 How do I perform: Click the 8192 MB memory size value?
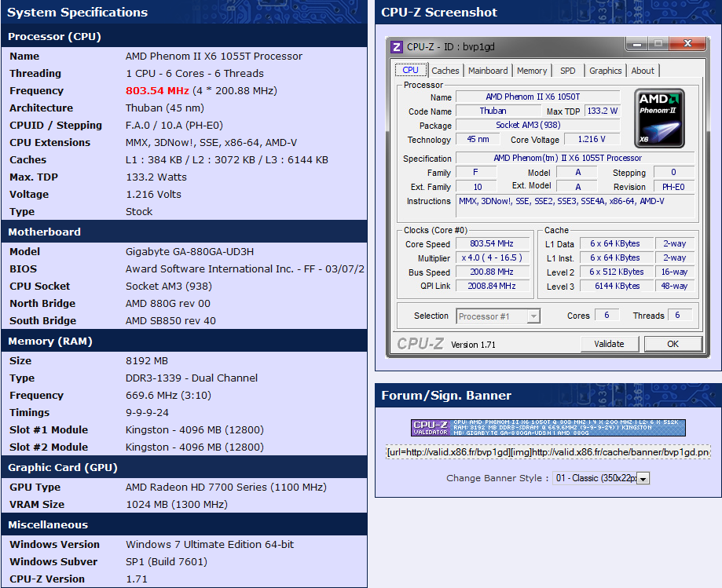click(x=147, y=361)
